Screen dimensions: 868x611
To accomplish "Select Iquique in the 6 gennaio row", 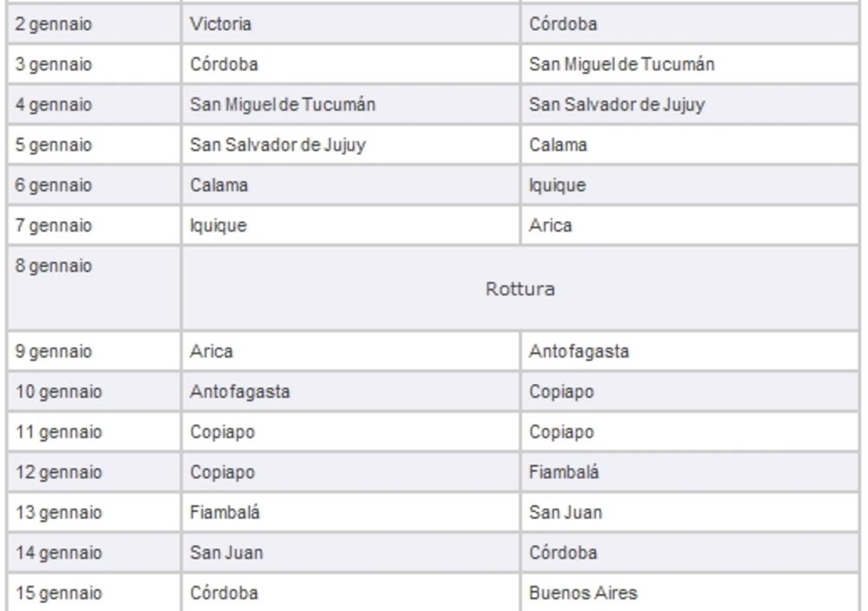I will pos(557,186).
